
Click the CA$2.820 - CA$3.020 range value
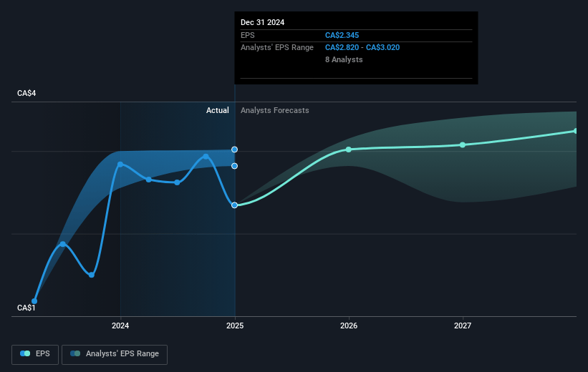coord(362,48)
